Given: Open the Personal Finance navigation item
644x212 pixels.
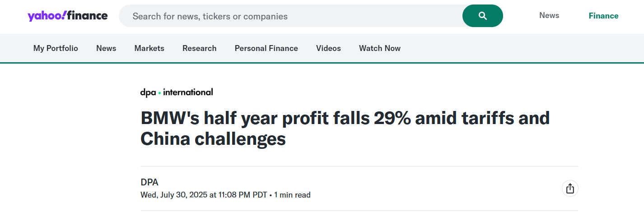Looking at the screenshot, I should (x=266, y=48).
